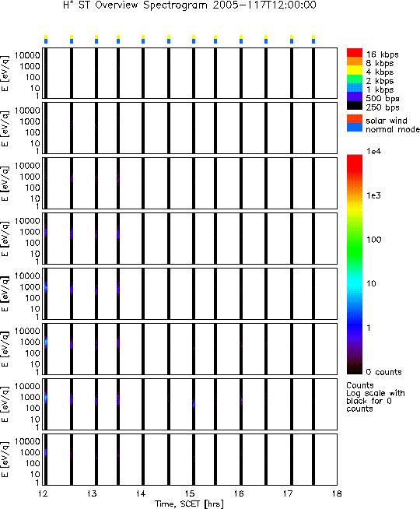This screenshot has height=509, width=420.
Task: Click the purple 500 bps legend swatch
Action: coord(355,97)
